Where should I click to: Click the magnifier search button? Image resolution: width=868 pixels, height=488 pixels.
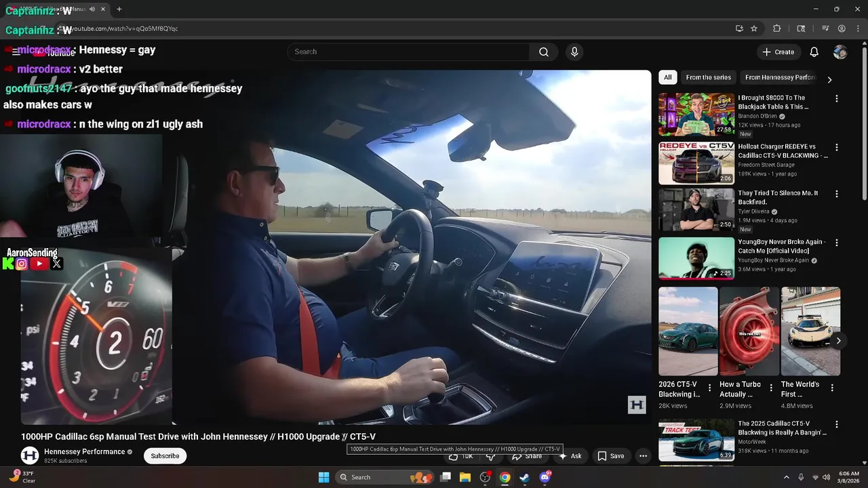point(544,52)
